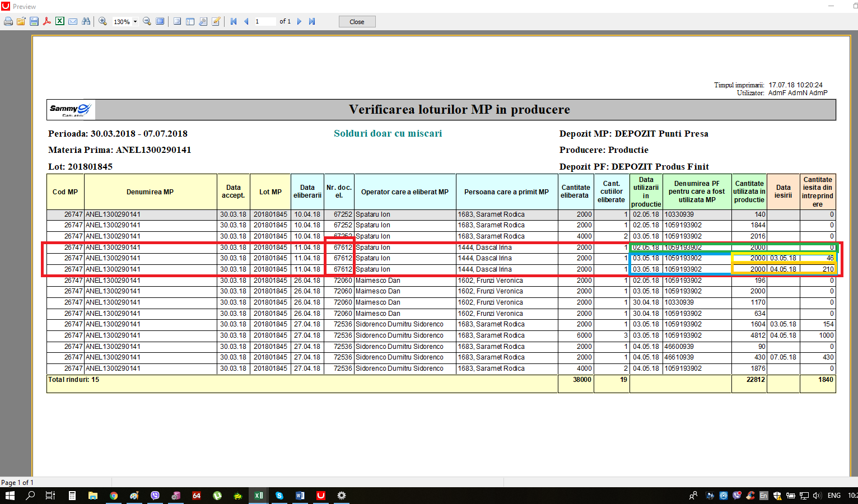Click 'Page 1 of 1' in status bar
Screen dimensions: 858x504
(x=17, y=482)
